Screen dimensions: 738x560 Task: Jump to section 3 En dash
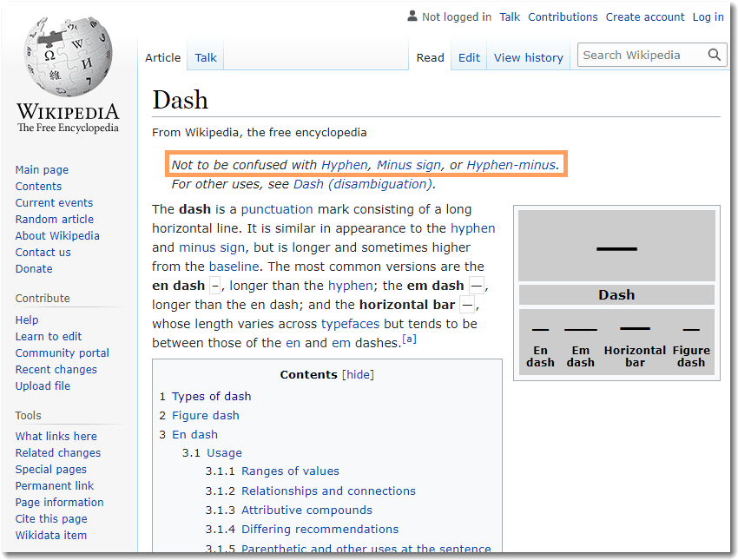point(194,434)
